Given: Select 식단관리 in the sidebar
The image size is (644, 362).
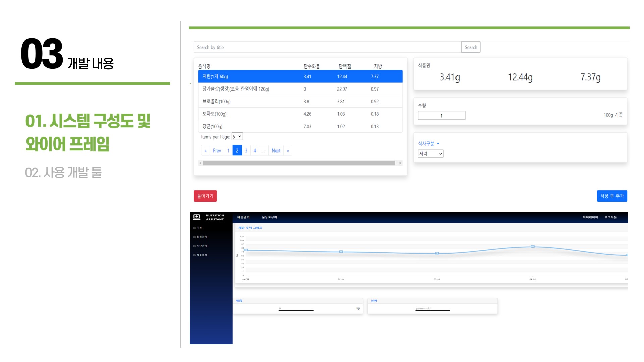Looking at the screenshot, I should tap(202, 246).
